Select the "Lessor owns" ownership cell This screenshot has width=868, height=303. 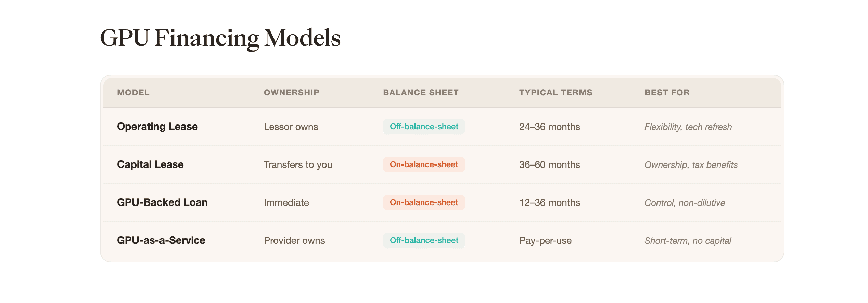[291, 127]
